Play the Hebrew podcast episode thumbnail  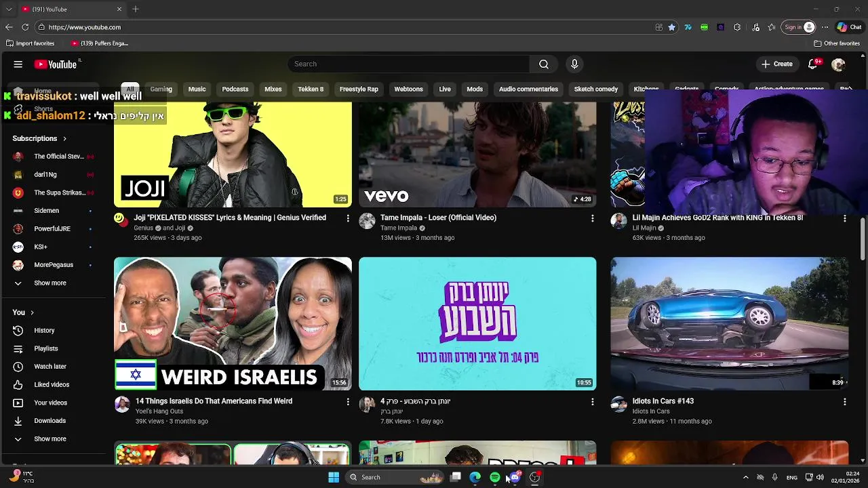(477, 323)
